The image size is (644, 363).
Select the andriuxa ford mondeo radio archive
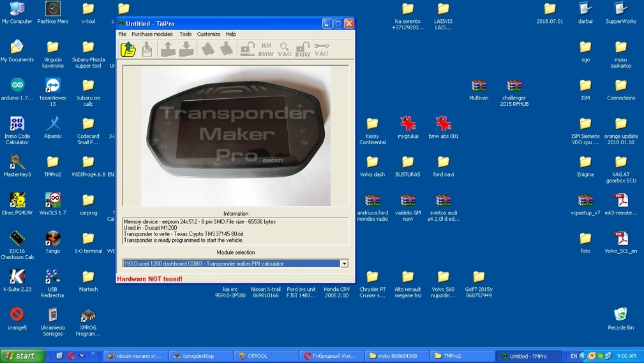coord(373,207)
